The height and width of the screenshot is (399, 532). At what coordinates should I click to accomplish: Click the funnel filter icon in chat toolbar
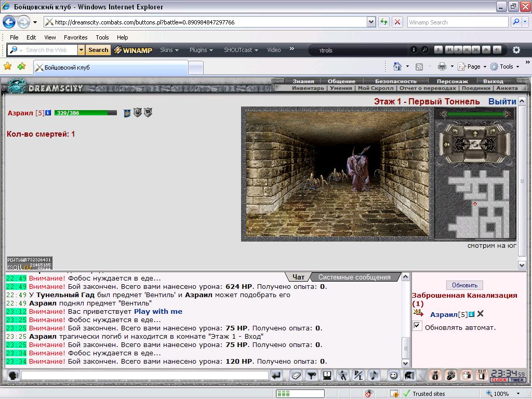[312, 375]
